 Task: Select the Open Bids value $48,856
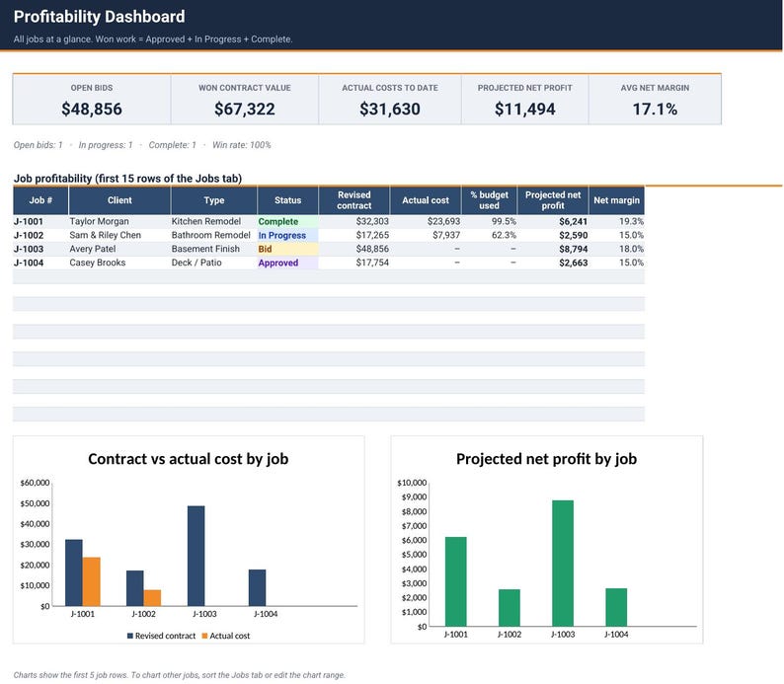click(x=92, y=109)
